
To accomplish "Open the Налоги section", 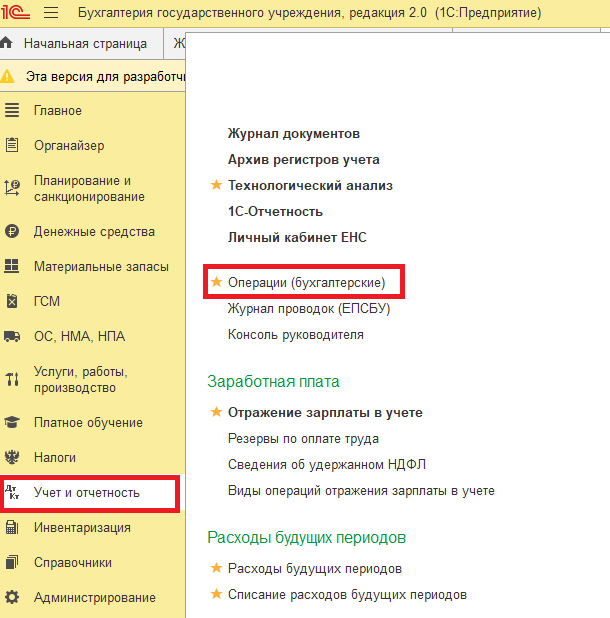I will tap(55, 458).
